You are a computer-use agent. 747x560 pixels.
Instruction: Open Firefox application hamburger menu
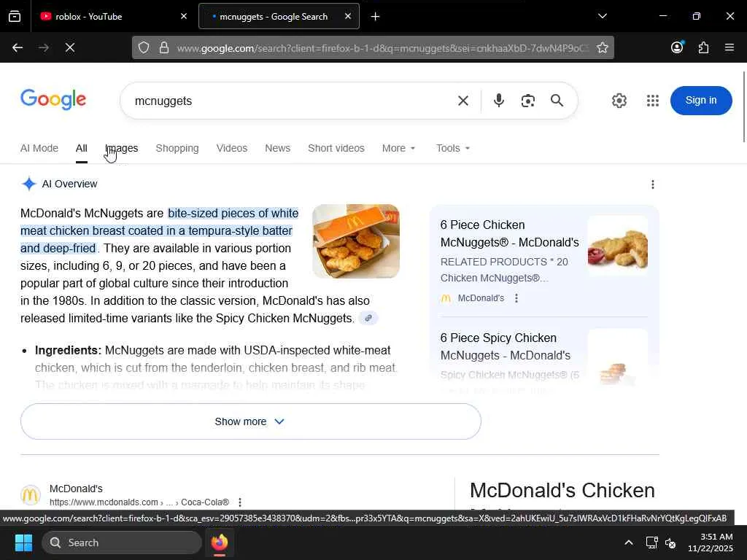pos(729,47)
